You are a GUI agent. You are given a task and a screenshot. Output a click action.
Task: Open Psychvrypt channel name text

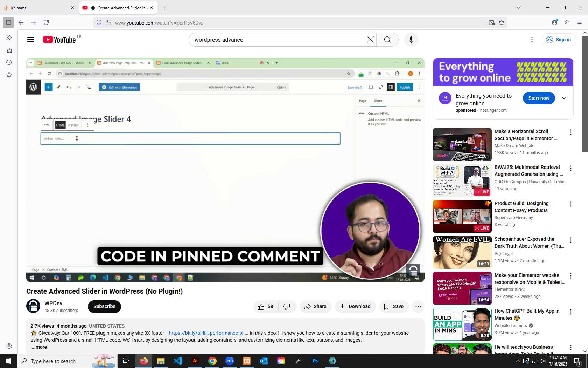pyautogui.click(x=504, y=254)
